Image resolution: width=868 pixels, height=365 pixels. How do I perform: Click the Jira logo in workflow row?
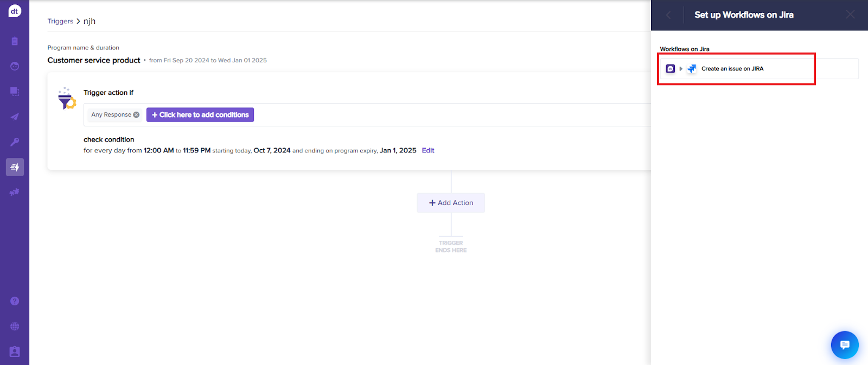pos(692,69)
